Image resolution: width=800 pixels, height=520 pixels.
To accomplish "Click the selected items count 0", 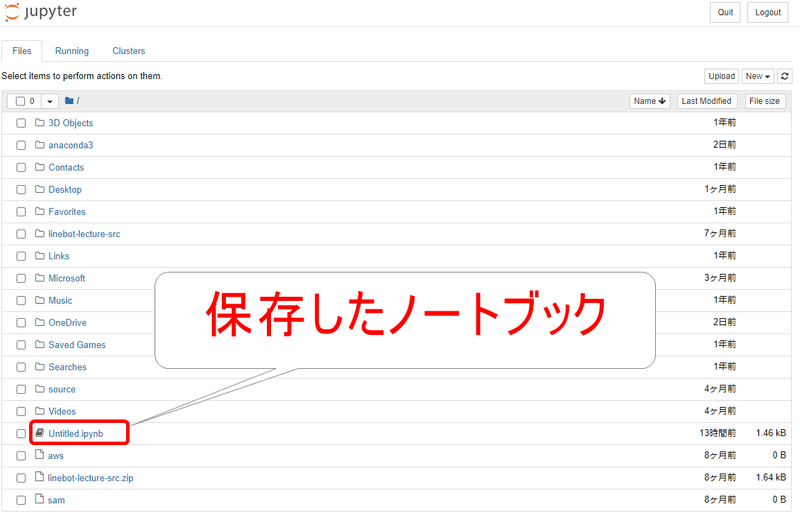I will click(x=32, y=101).
